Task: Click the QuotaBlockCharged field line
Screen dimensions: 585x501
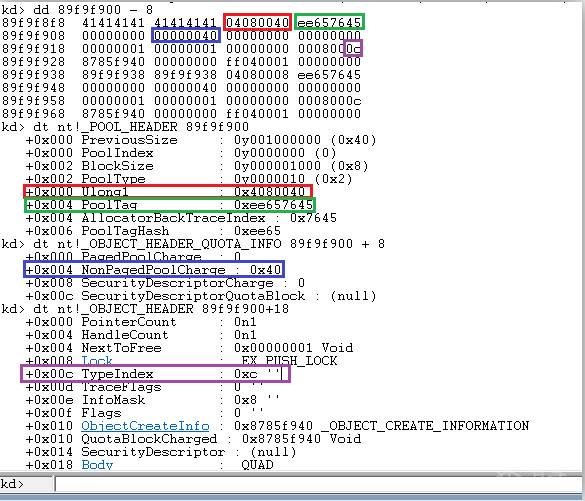Action: click(193, 439)
